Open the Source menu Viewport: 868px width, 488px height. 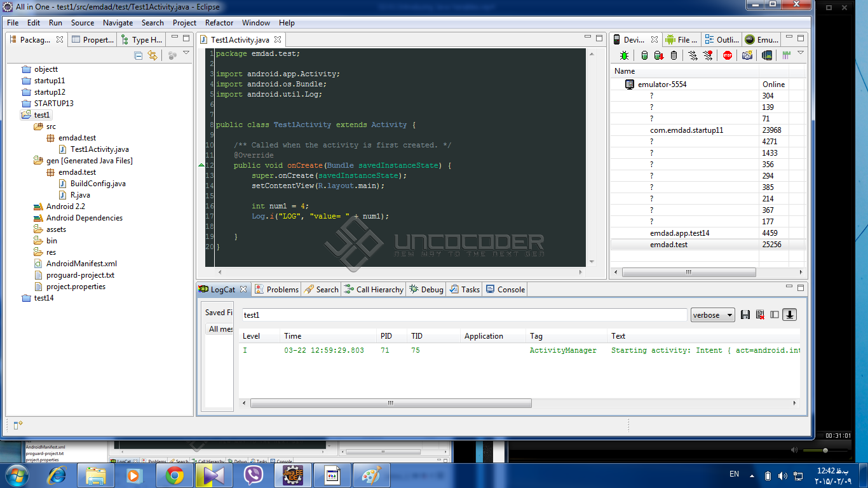(83, 23)
